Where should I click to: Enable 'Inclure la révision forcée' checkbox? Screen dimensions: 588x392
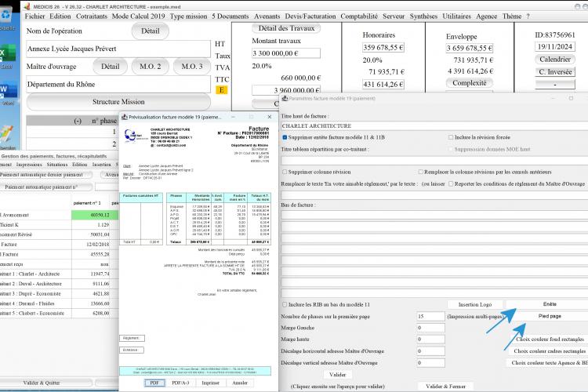tap(451, 137)
